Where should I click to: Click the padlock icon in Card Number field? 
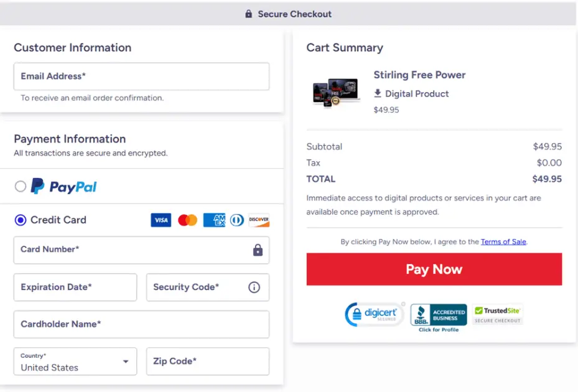coord(258,250)
